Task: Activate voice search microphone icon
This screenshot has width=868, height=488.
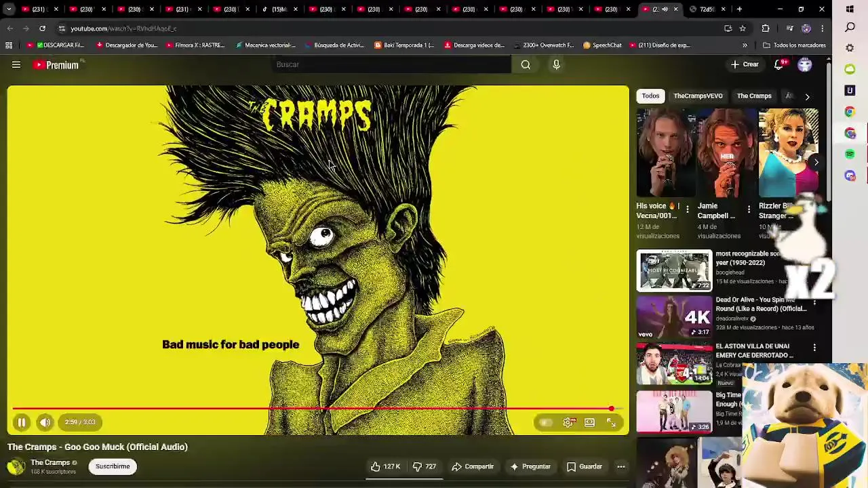Action: tap(556, 64)
